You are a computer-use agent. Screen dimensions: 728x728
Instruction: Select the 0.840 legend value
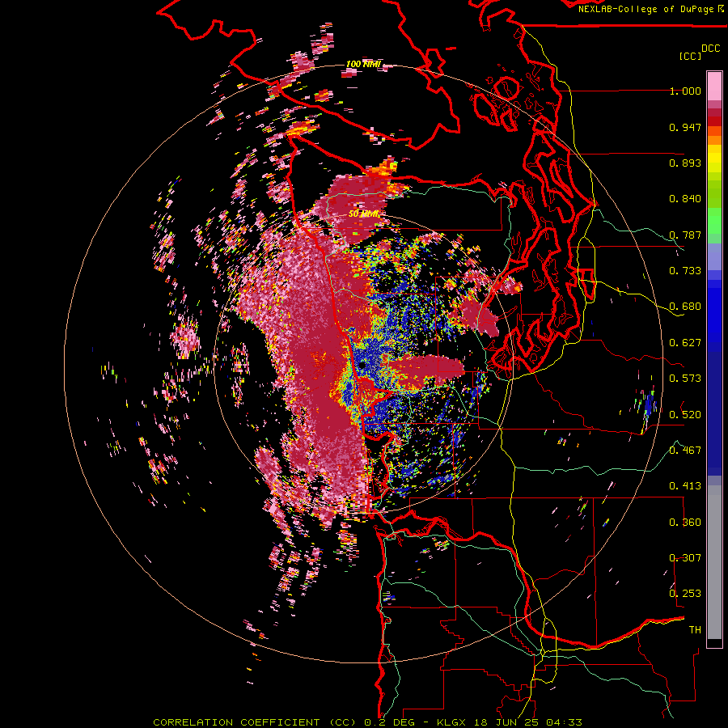(685, 199)
